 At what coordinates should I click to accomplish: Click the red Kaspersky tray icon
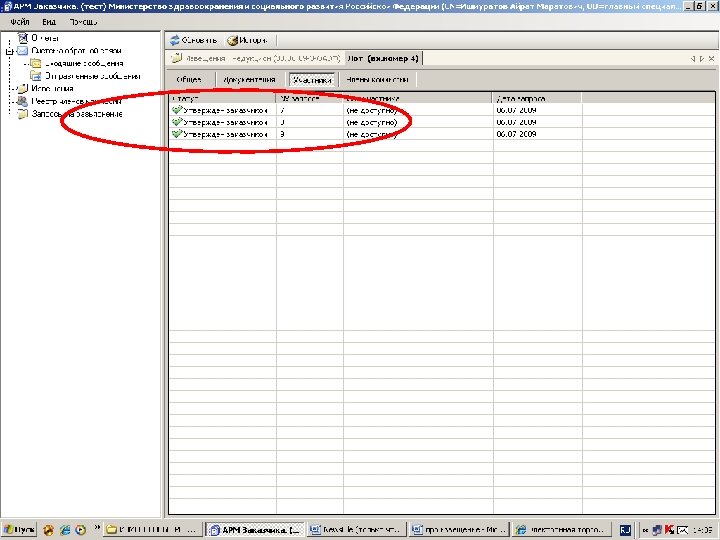click(x=669, y=529)
